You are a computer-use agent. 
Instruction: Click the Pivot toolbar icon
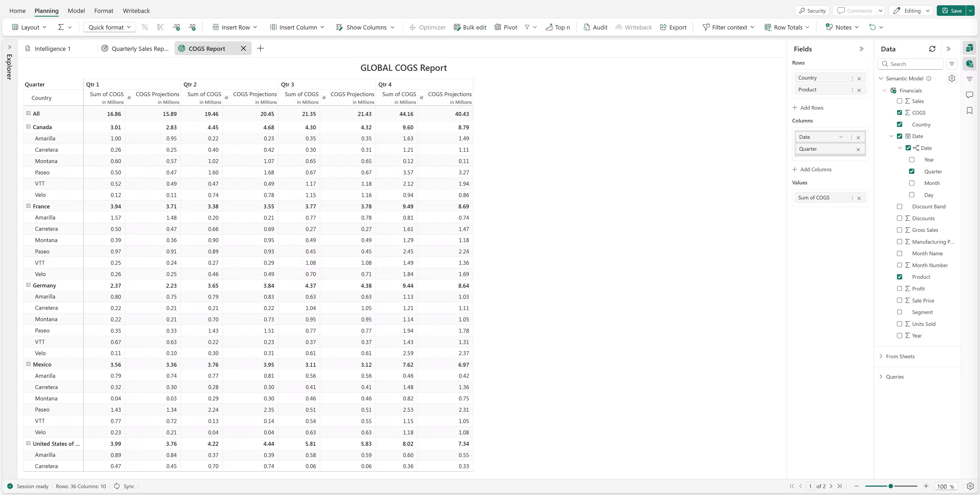click(x=498, y=27)
